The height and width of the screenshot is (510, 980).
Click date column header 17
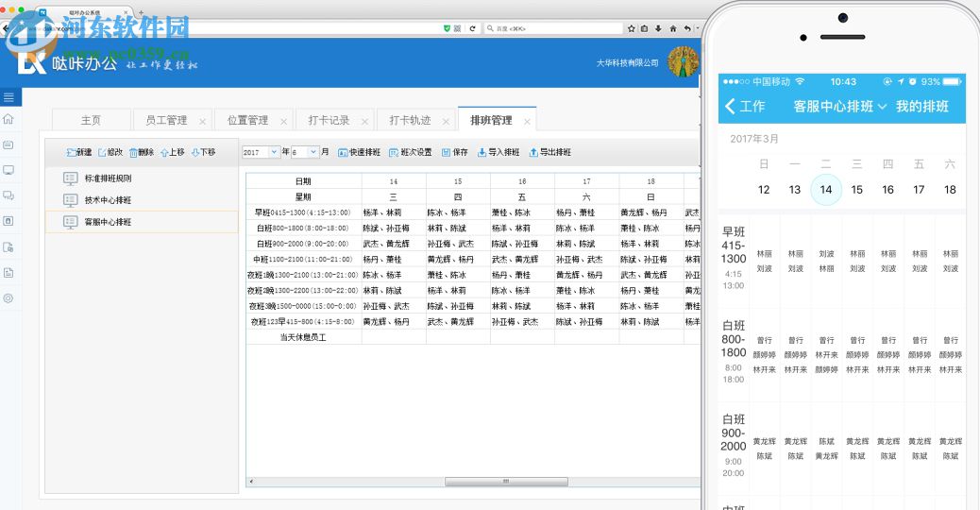point(586,181)
